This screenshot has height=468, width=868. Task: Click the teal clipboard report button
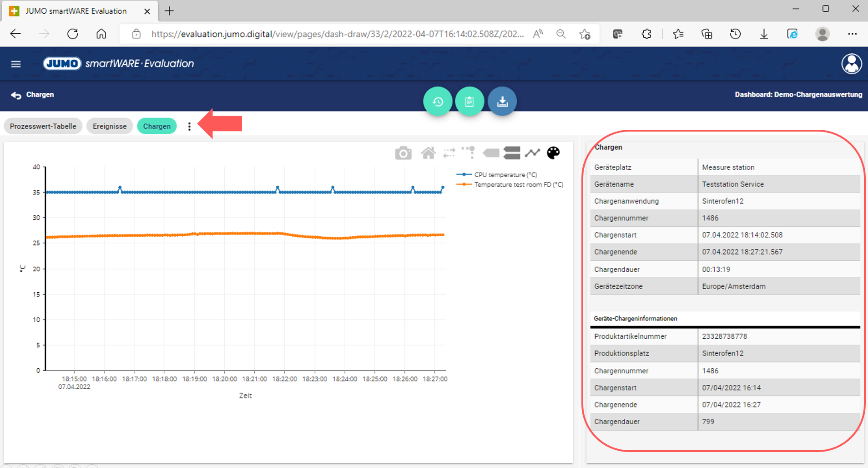469,102
